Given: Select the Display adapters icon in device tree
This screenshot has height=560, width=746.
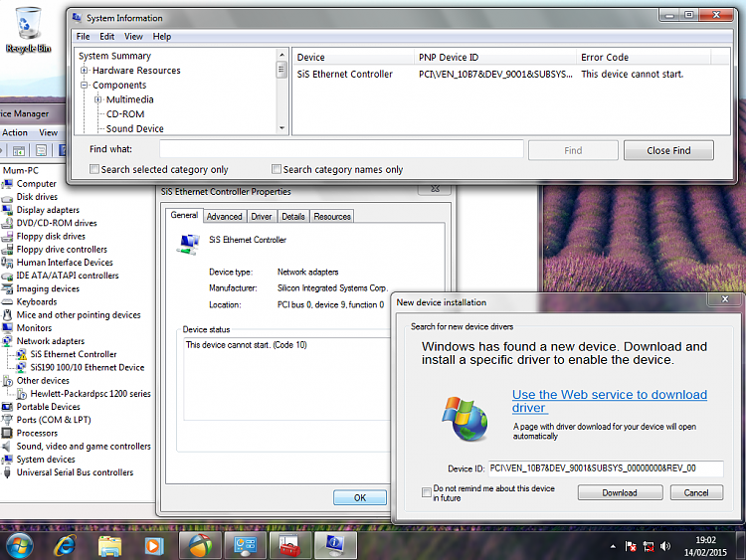Looking at the screenshot, I should point(7,210).
